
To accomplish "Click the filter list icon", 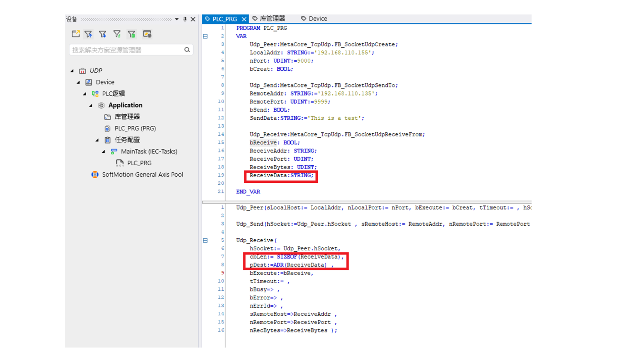I will coord(117,34).
